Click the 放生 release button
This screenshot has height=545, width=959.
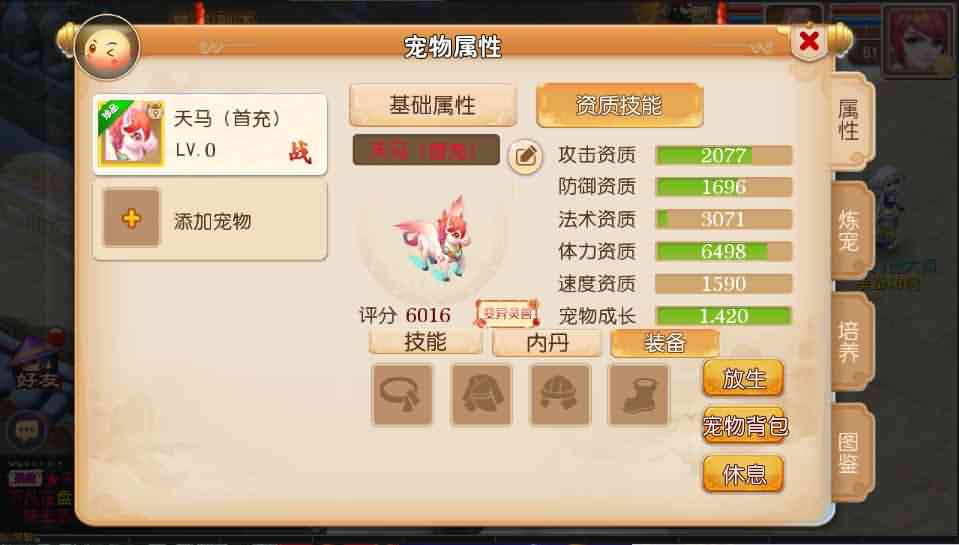[744, 379]
